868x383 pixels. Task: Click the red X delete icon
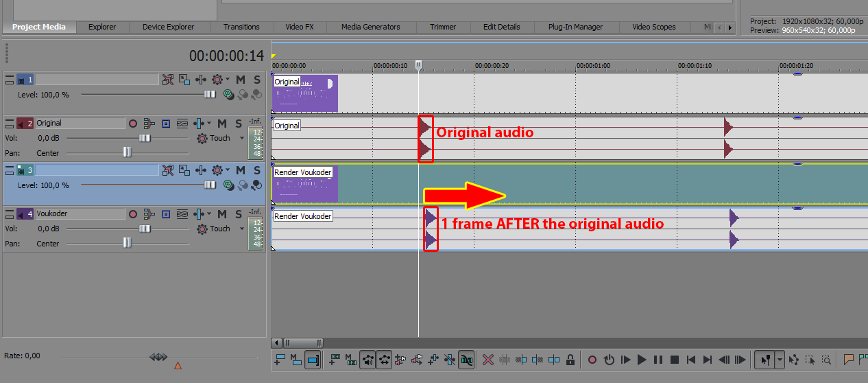click(x=488, y=359)
